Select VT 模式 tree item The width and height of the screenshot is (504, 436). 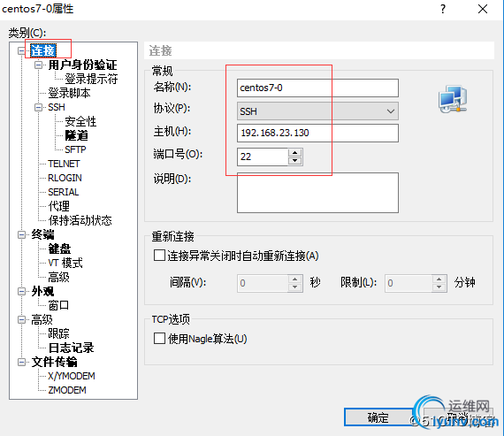pos(65,263)
